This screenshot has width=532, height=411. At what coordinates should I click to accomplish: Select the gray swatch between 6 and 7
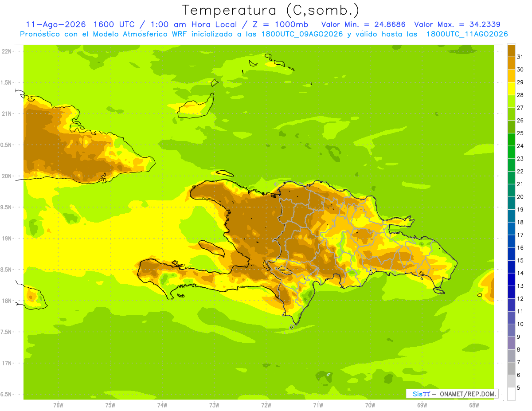[511, 369]
